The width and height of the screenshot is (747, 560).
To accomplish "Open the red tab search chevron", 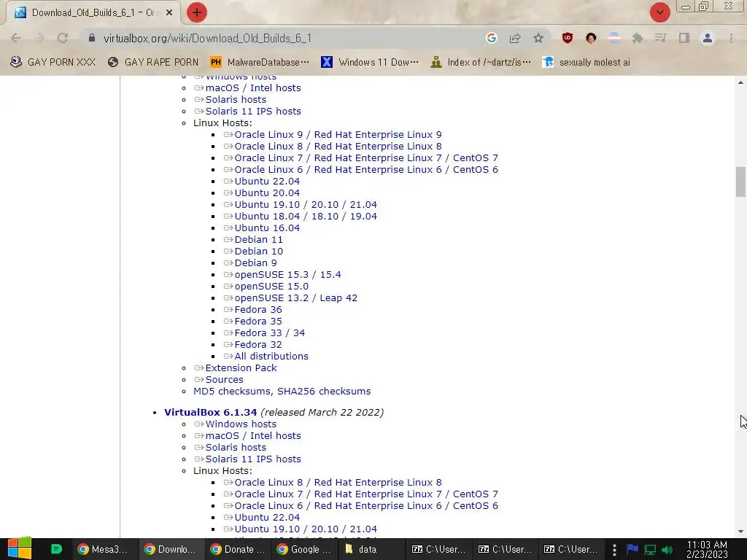I will click(x=659, y=12).
